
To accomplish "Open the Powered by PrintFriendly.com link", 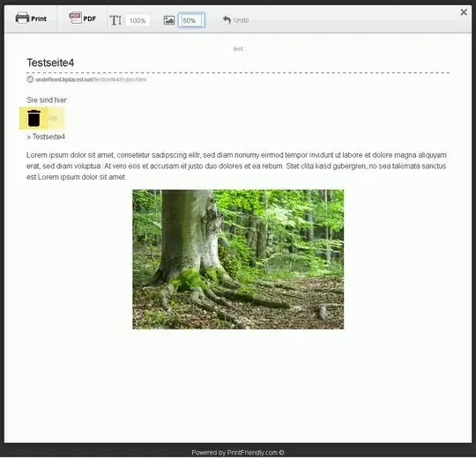I will [x=238, y=452].
